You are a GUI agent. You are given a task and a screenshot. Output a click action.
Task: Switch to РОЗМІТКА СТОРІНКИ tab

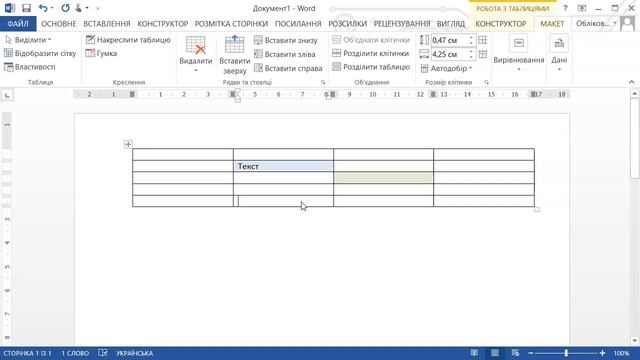(x=231, y=24)
